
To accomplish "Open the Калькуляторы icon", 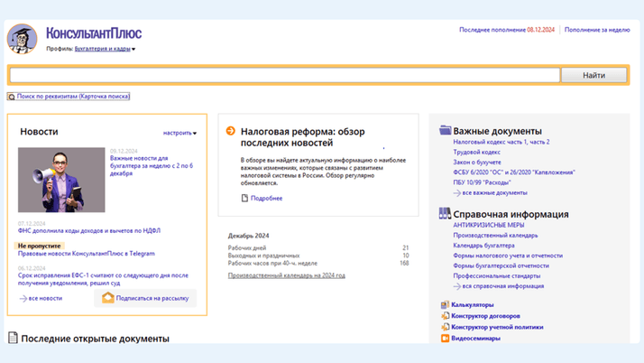I will pos(445,305).
